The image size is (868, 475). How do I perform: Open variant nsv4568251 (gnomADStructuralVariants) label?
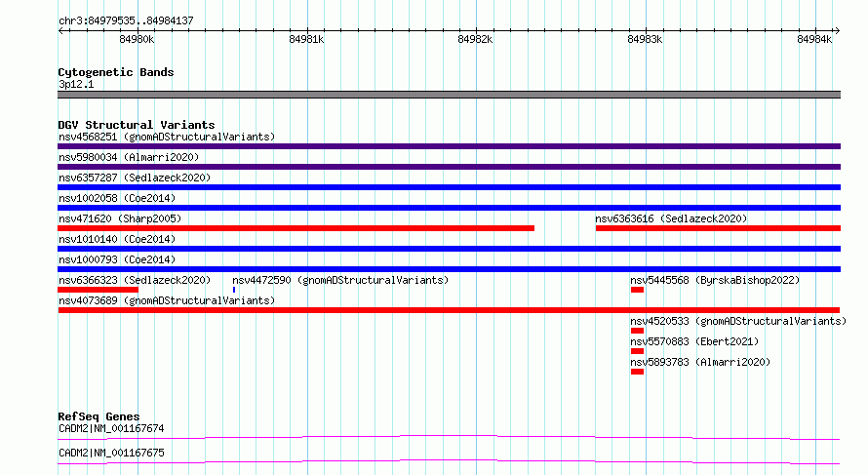167,137
